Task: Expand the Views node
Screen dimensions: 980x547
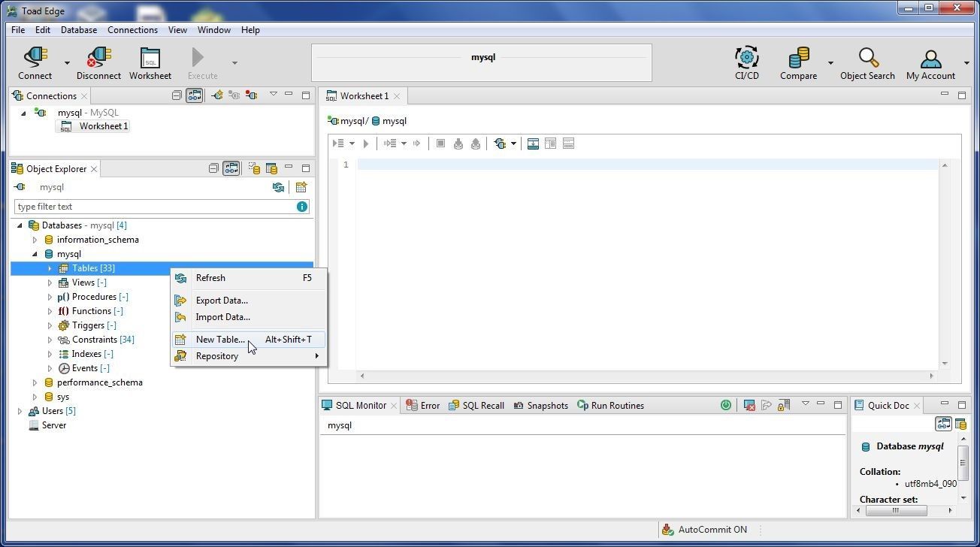Action: (x=50, y=283)
